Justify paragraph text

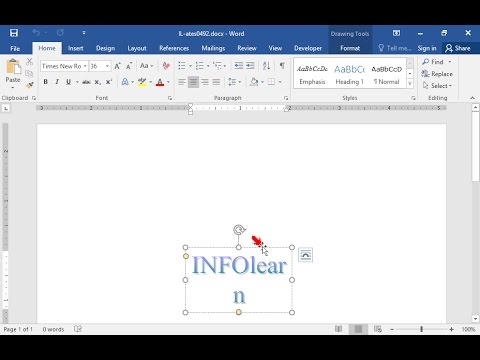tap(216, 82)
